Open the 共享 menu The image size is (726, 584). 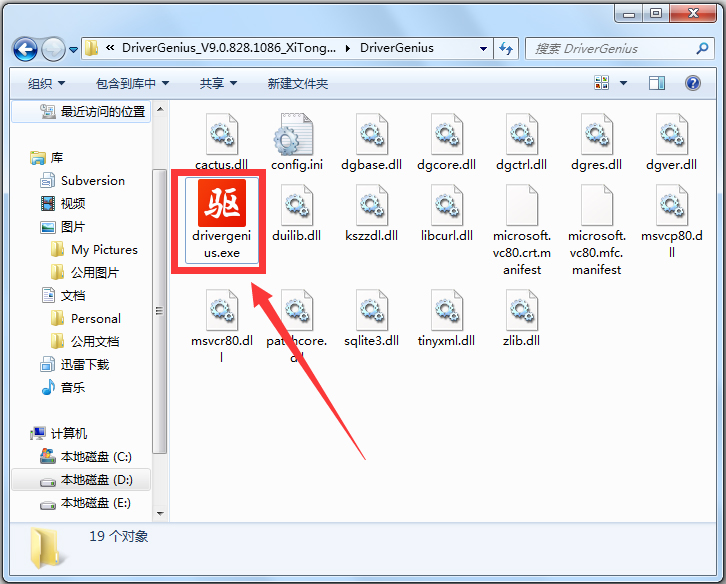pyautogui.click(x=218, y=83)
